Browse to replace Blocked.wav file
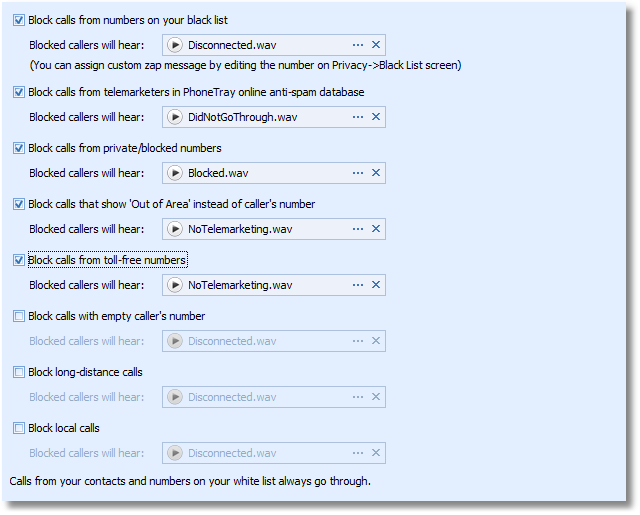The height and width of the screenshot is (515, 640). coord(358,173)
